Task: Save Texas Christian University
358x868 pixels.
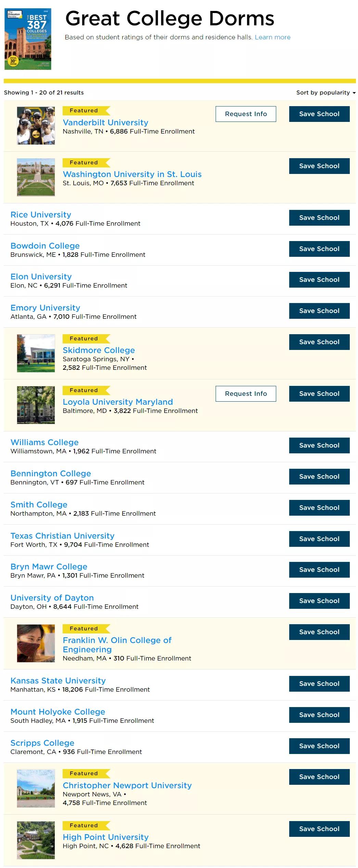Action: coord(319,539)
